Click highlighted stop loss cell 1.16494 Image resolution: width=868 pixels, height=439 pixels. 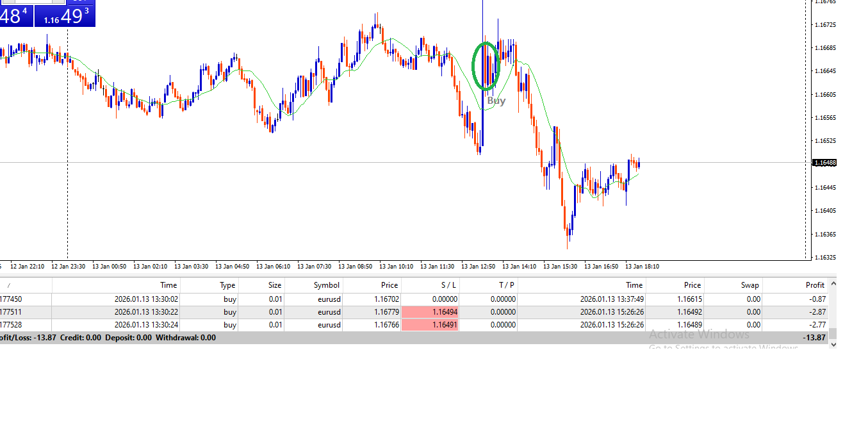430,312
